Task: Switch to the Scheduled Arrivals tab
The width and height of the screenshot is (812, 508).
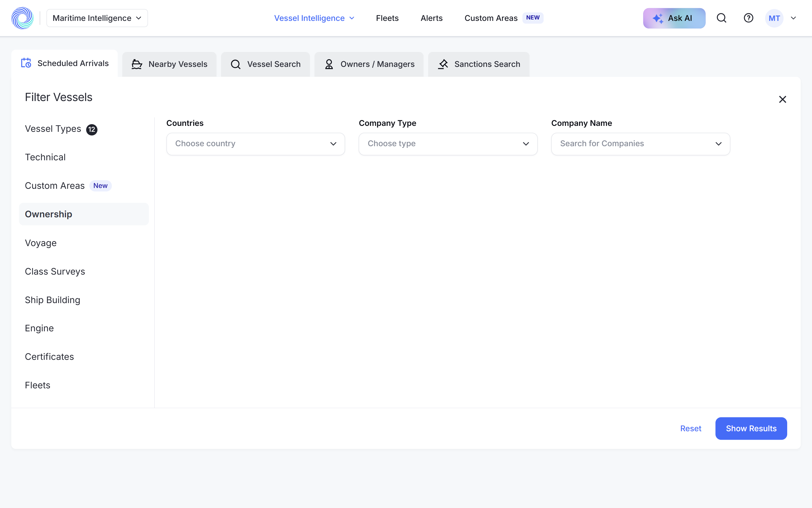Action: tap(65, 63)
